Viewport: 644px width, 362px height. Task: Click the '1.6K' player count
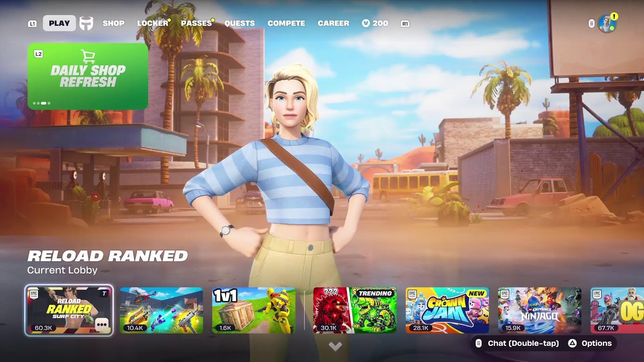click(225, 328)
